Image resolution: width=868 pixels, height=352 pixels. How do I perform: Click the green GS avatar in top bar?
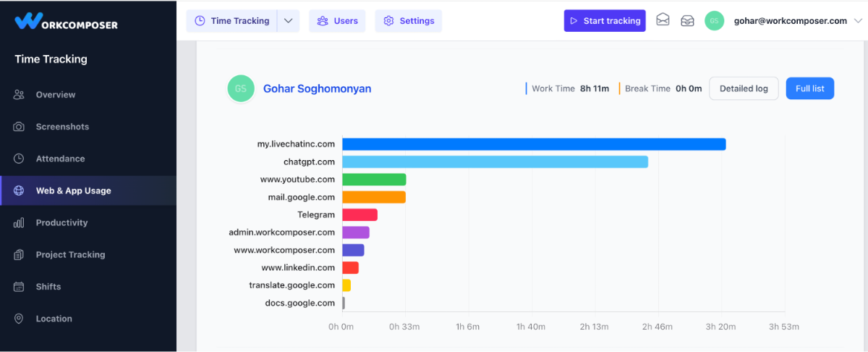pos(714,20)
